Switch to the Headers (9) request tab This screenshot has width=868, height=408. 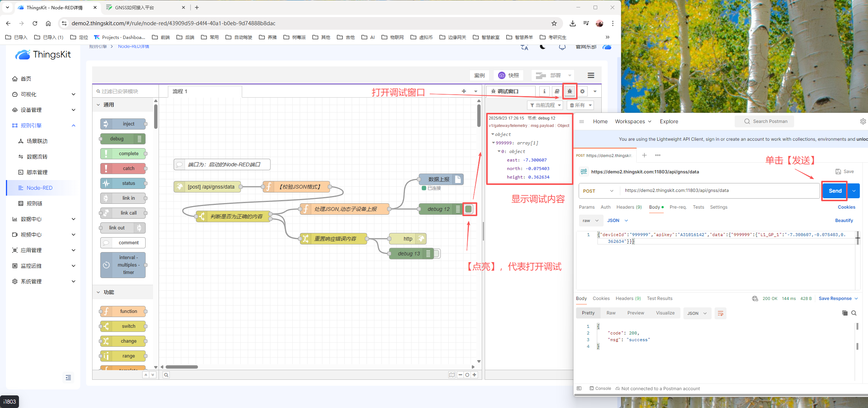(629, 207)
